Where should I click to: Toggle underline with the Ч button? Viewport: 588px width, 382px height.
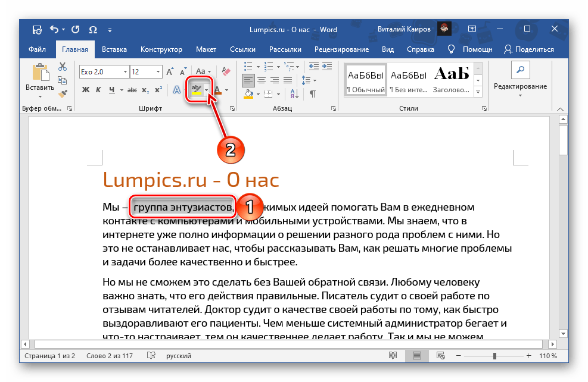pyautogui.click(x=112, y=90)
